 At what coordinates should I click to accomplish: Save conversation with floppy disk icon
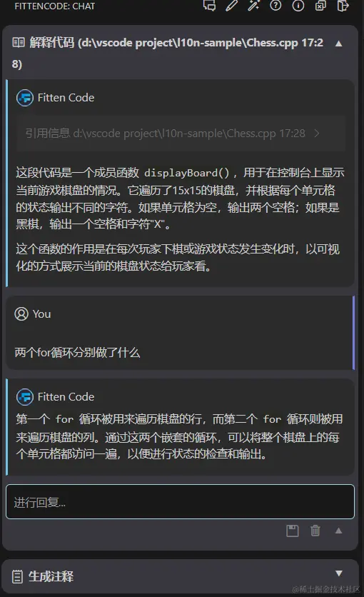coord(292,531)
